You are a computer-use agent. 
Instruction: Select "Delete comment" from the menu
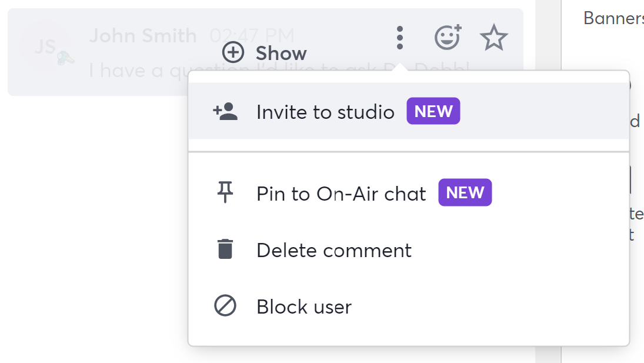pyautogui.click(x=333, y=251)
